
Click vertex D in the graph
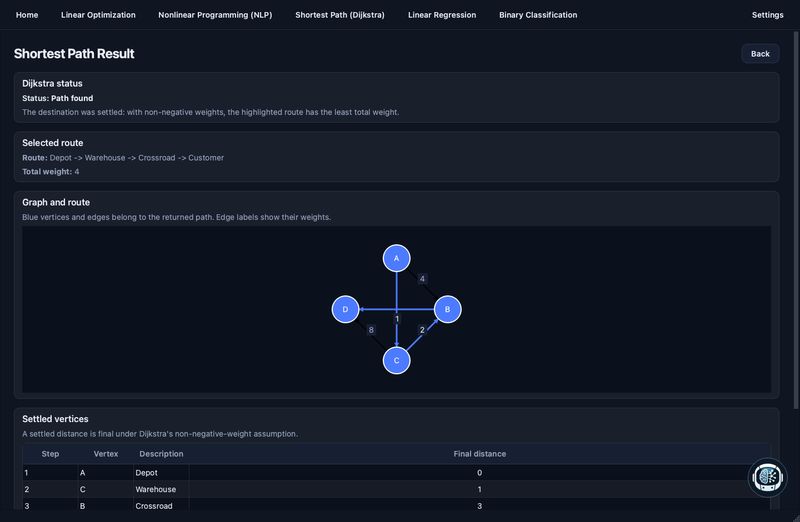coord(345,309)
